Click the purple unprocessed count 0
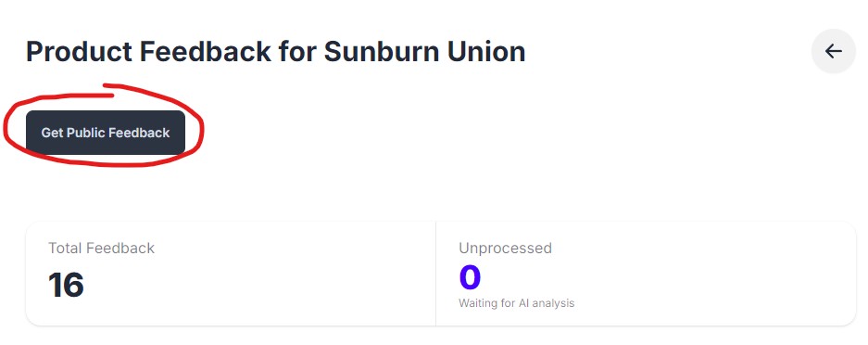 pyautogui.click(x=470, y=278)
